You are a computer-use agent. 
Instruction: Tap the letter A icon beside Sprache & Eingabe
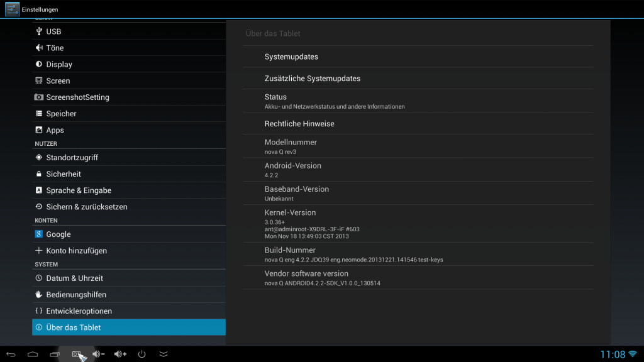click(39, 190)
